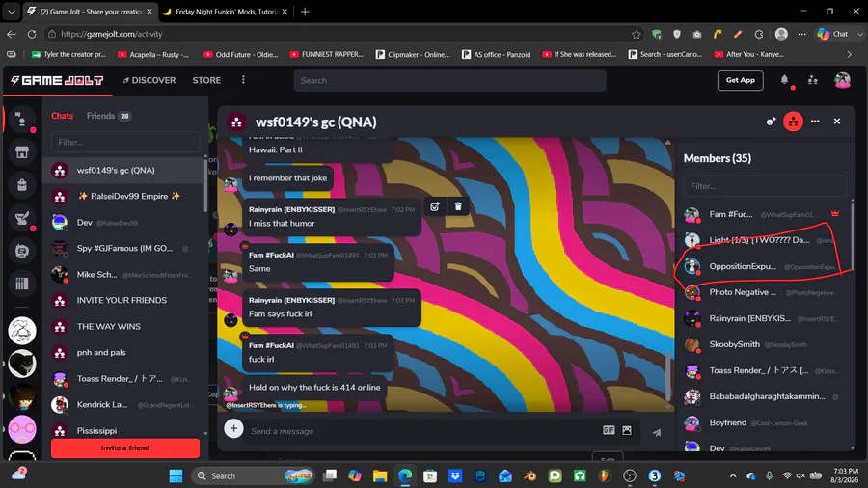
Task: Open the notifications bell icon
Action: (784, 80)
